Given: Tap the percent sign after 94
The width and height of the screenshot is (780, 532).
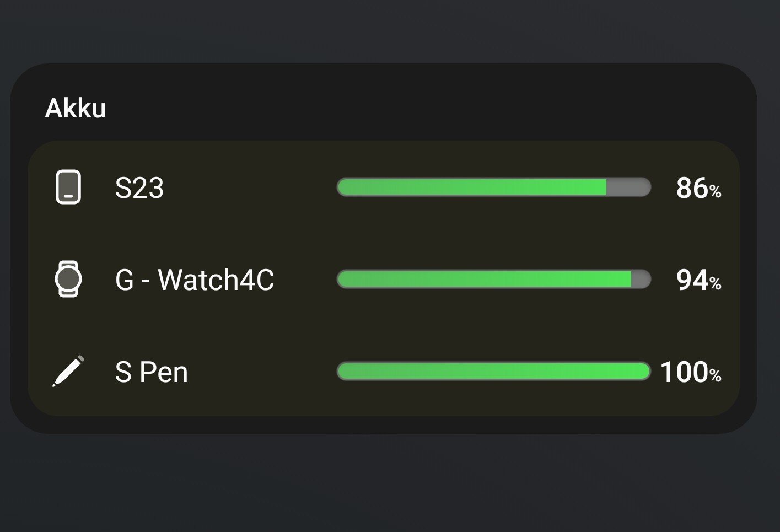Looking at the screenshot, I should point(716,284).
